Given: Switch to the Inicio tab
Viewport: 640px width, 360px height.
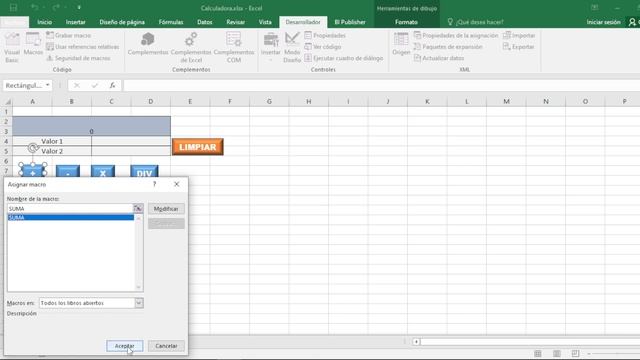Looking at the screenshot, I should 44,22.
